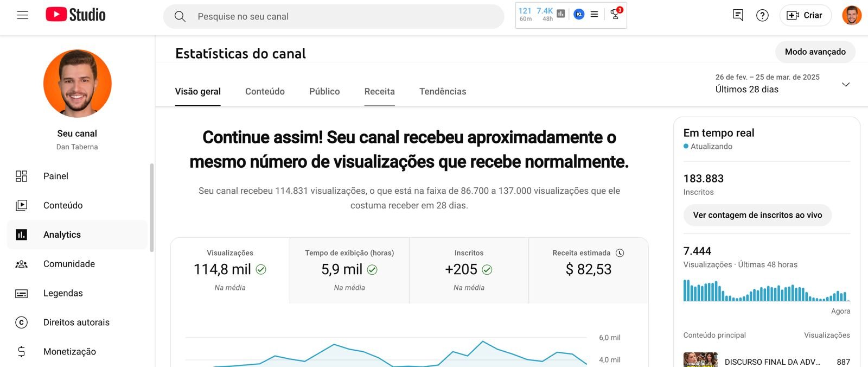Click the check icon beside +205

487,269
